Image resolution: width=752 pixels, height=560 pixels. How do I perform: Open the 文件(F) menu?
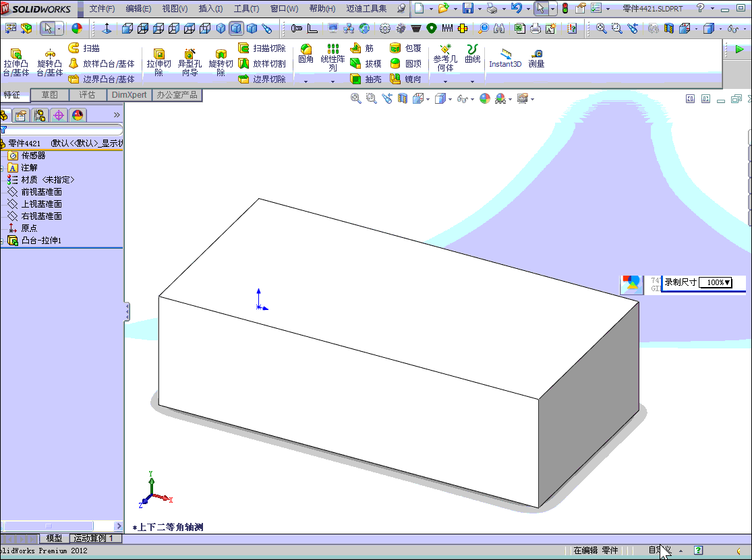[x=102, y=9]
